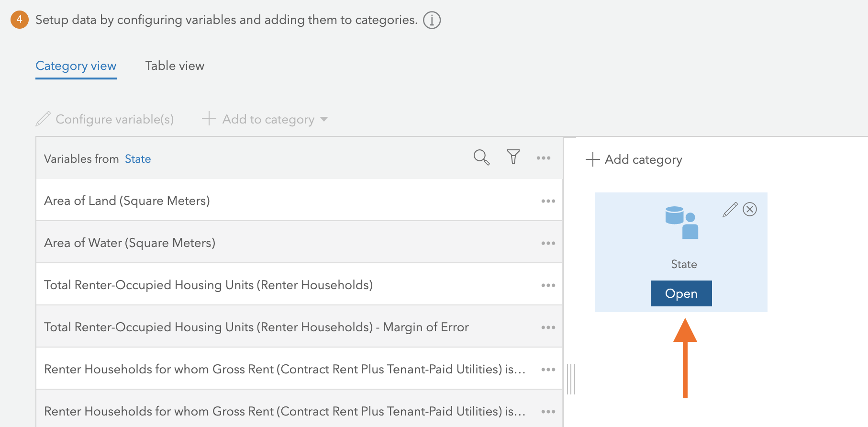Viewport: 868px width, 427px height.
Task: Edit the State category with pencil icon
Action: [730, 210]
